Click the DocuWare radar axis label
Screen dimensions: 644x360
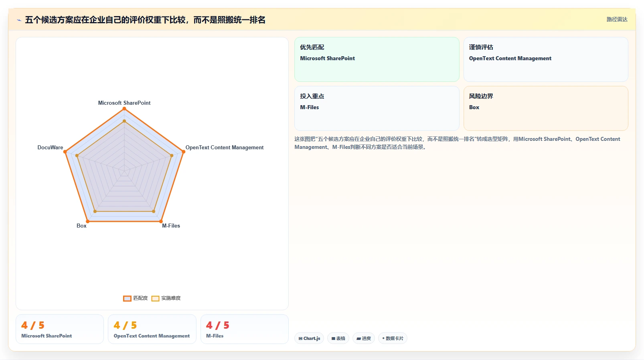coord(50,147)
